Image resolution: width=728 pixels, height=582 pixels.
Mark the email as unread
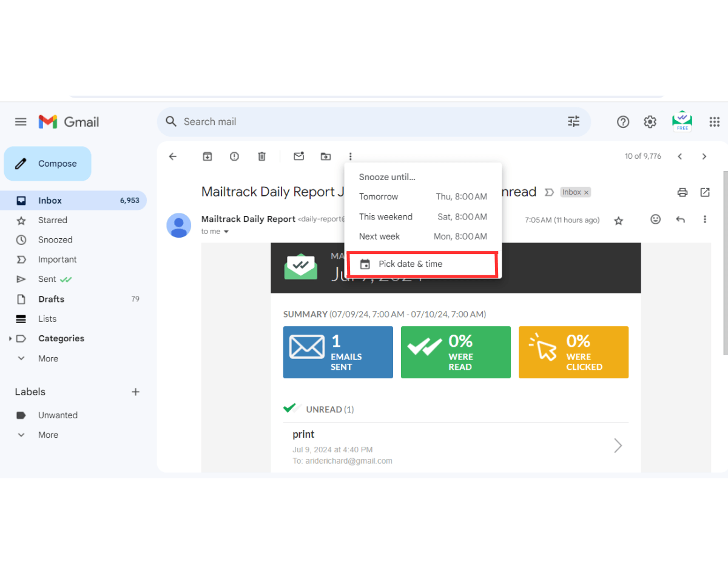tap(298, 156)
